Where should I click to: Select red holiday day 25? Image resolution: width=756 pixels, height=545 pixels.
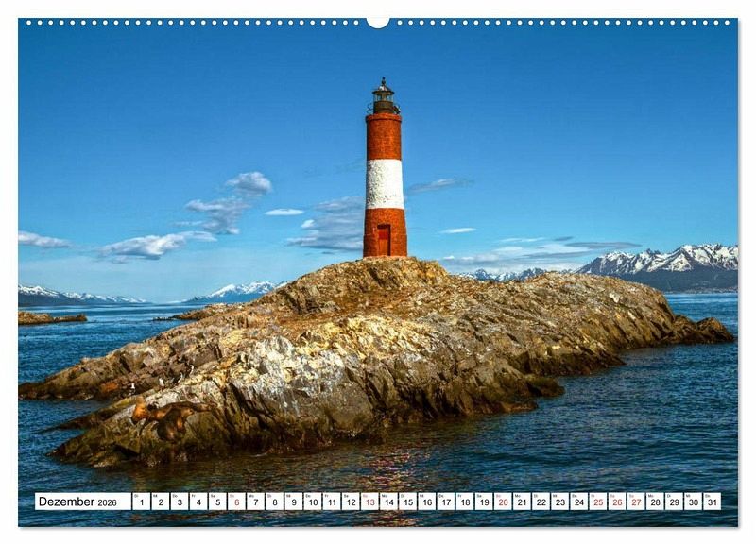click(x=598, y=502)
